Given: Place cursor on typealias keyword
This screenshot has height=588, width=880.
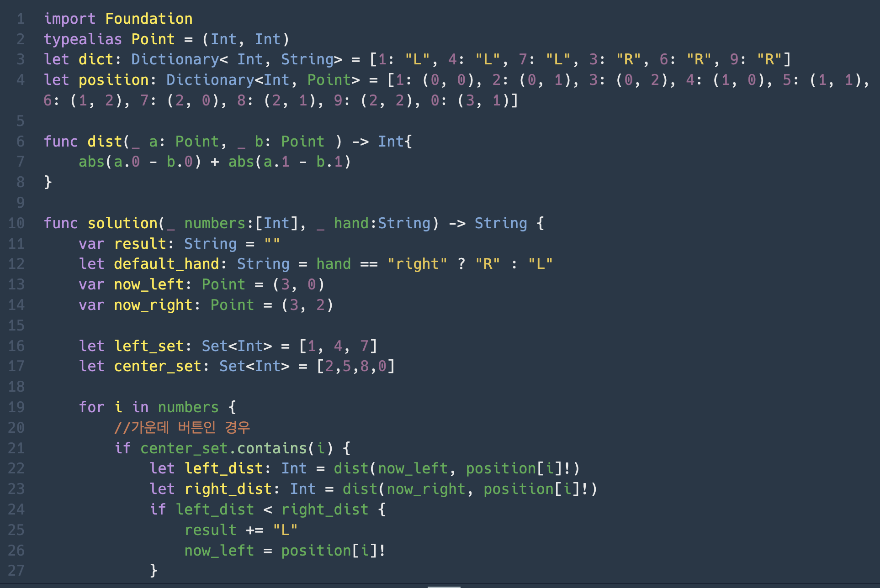Looking at the screenshot, I should [x=83, y=39].
